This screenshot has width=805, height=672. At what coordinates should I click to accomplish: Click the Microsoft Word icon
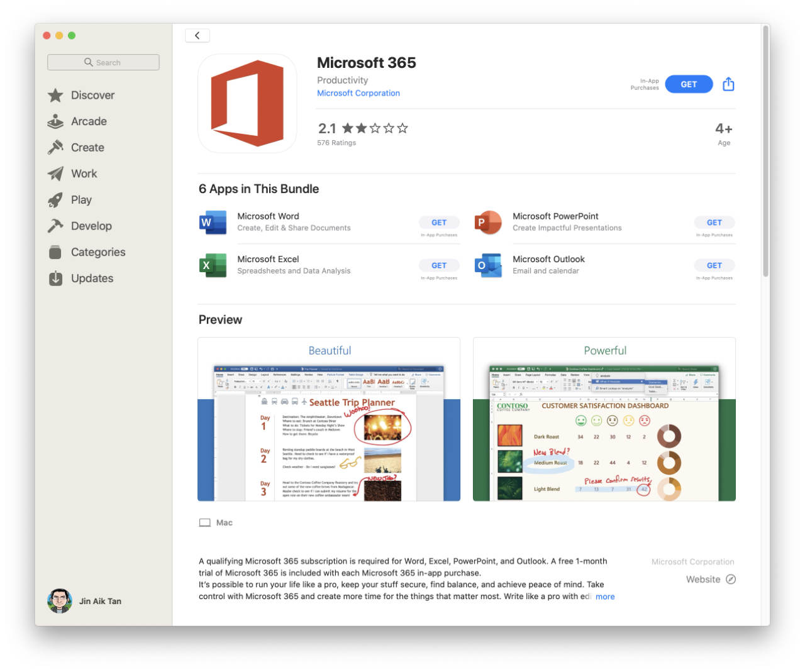(213, 223)
